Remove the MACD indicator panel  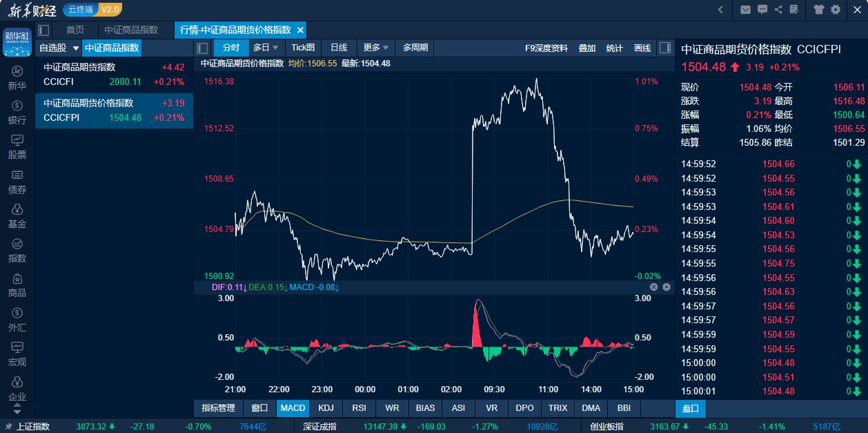pyautogui.click(x=653, y=287)
